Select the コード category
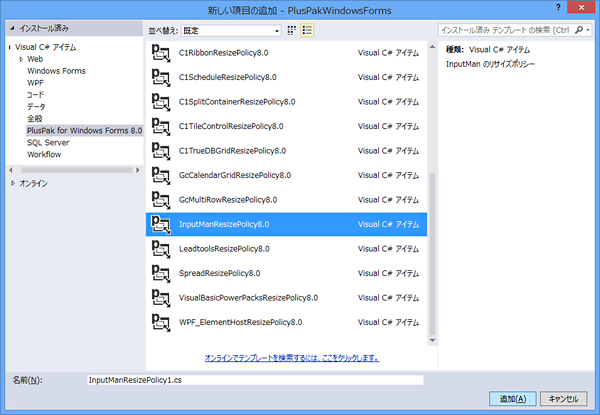 36,95
